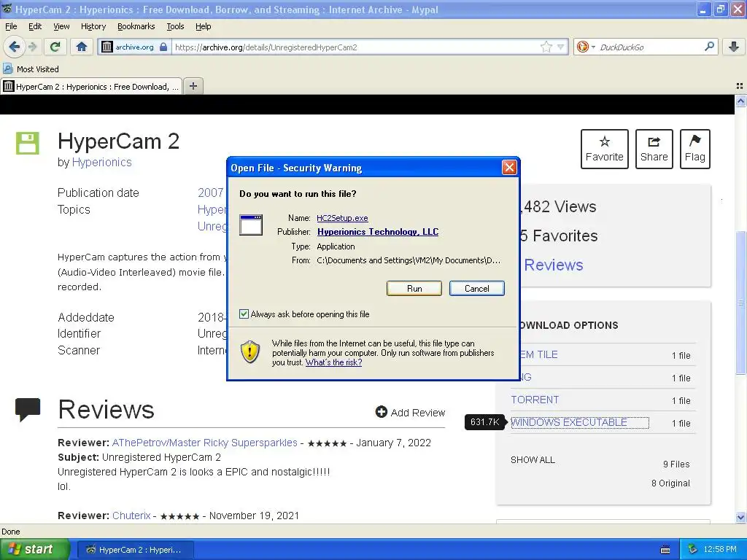Open the Reviews link in stats box
747x560 pixels.
click(x=553, y=265)
